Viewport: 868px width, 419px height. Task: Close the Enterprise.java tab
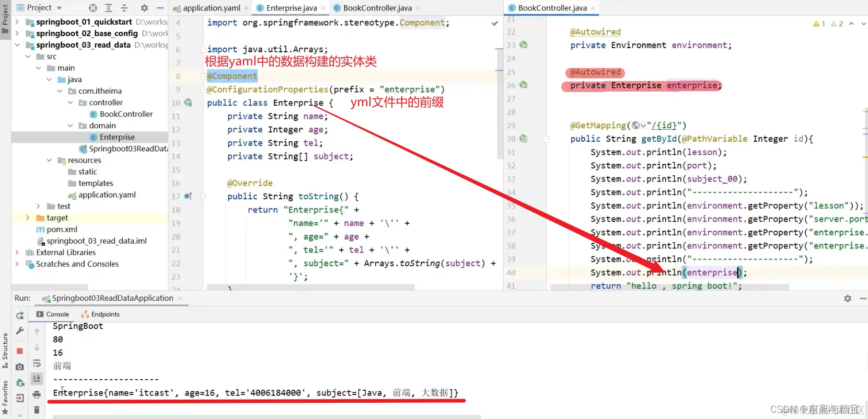[x=323, y=8]
